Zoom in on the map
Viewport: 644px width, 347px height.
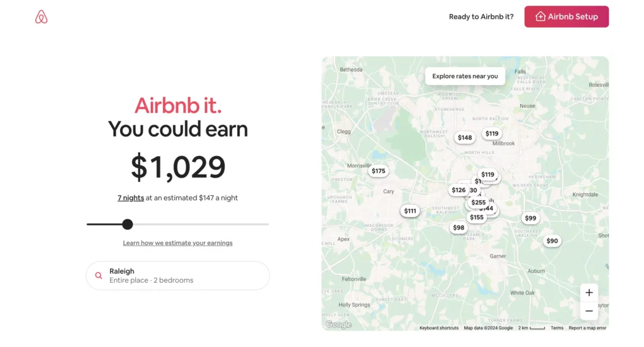point(589,293)
